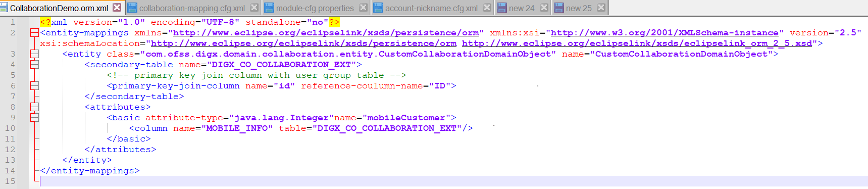The width and height of the screenshot is (868, 189).
Task: Collapse the primary-key-join-column fold on line 6
Action: click(34, 86)
